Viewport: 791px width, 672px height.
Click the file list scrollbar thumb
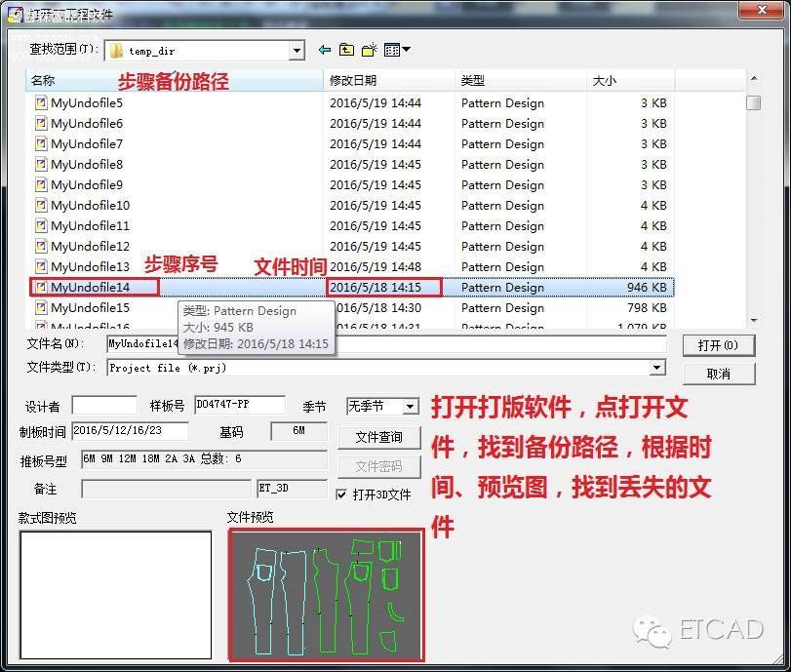[754, 103]
